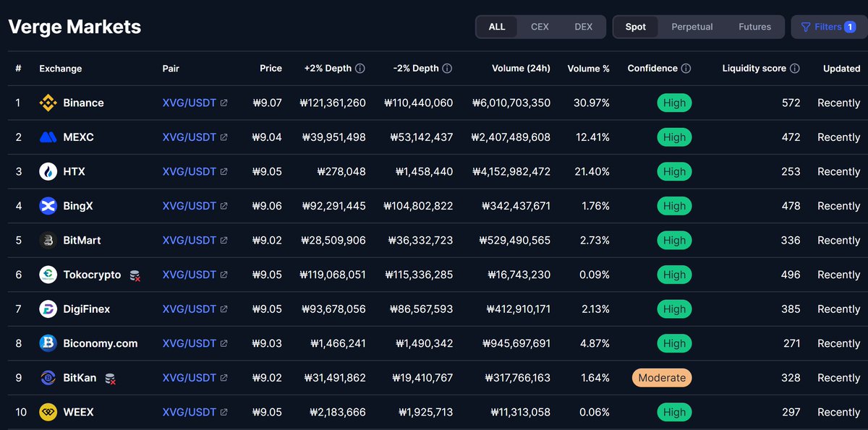
Task: Click the Tokocrypto exchange logo
Action: (x=48, y=275)
